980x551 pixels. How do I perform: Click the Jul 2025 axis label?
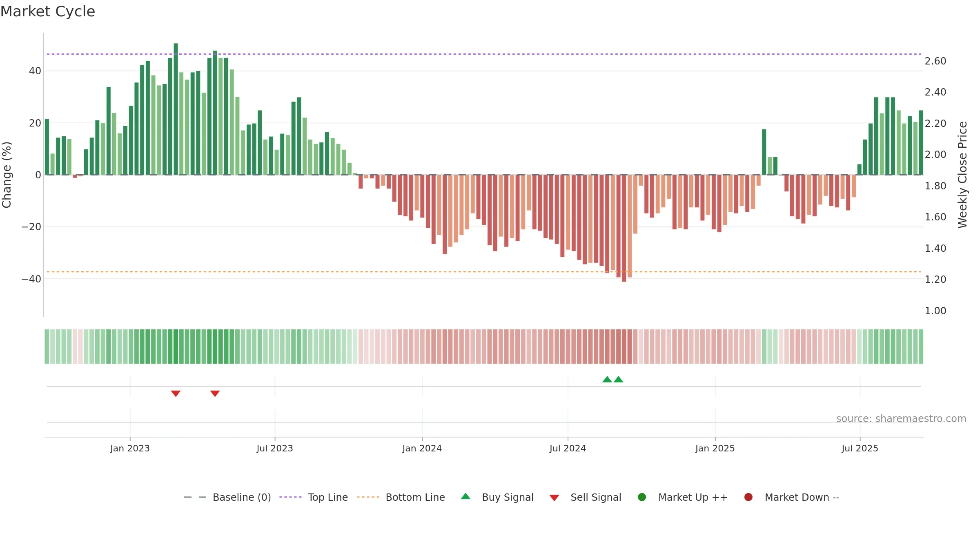click(860, 449)
